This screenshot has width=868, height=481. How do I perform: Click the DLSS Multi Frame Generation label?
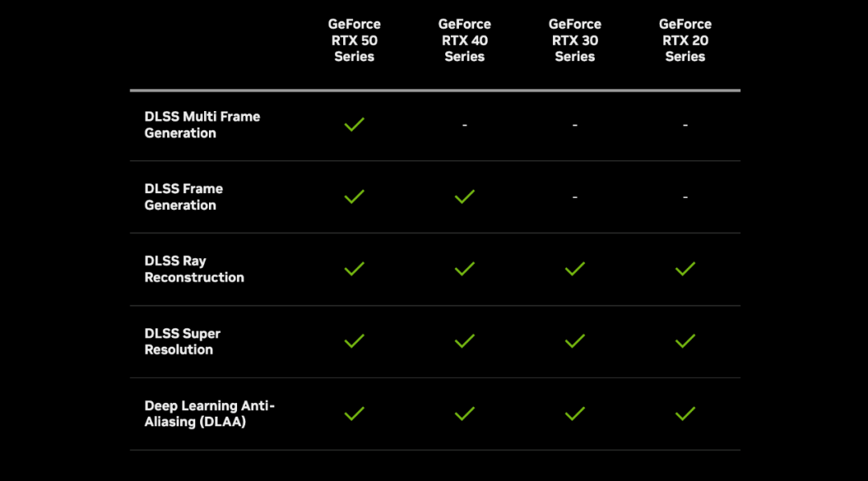click(202, 125)
